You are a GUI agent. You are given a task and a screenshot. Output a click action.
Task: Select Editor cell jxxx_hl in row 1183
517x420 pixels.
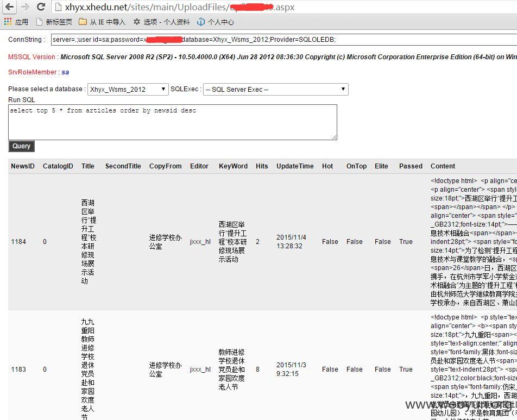(200, 369)
